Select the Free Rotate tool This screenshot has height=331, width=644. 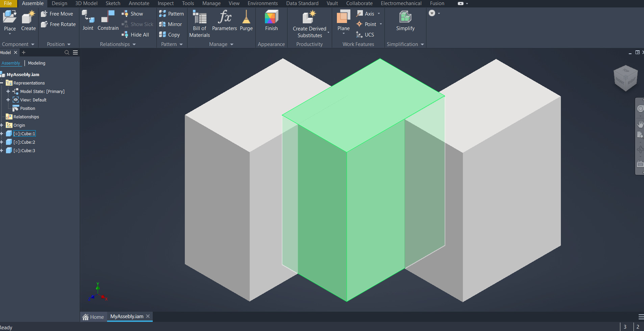coord(58,24)
